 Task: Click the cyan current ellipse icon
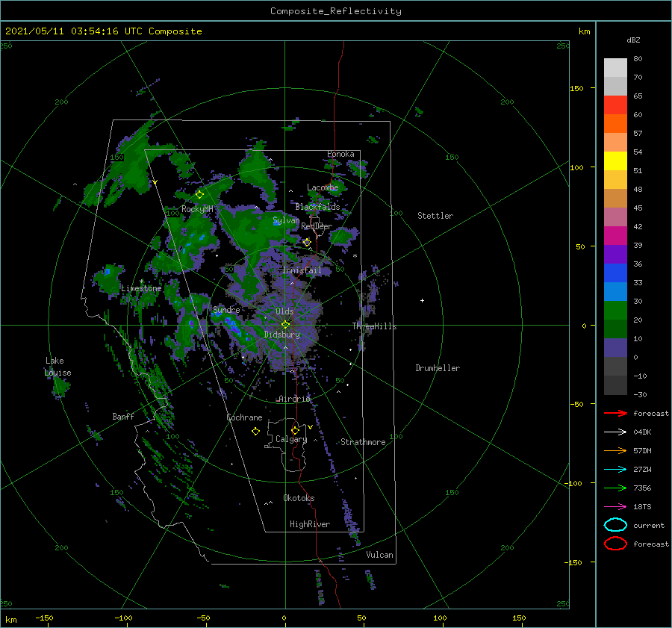[615, 525]
